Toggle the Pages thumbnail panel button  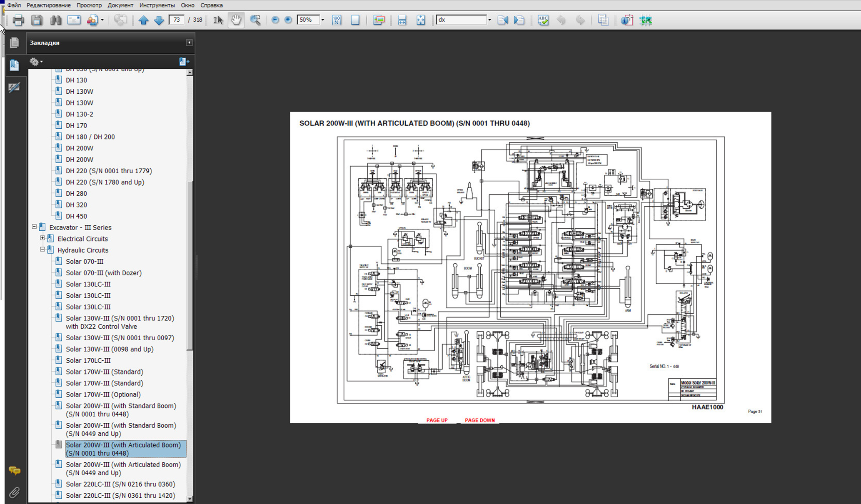coord(14,42)
